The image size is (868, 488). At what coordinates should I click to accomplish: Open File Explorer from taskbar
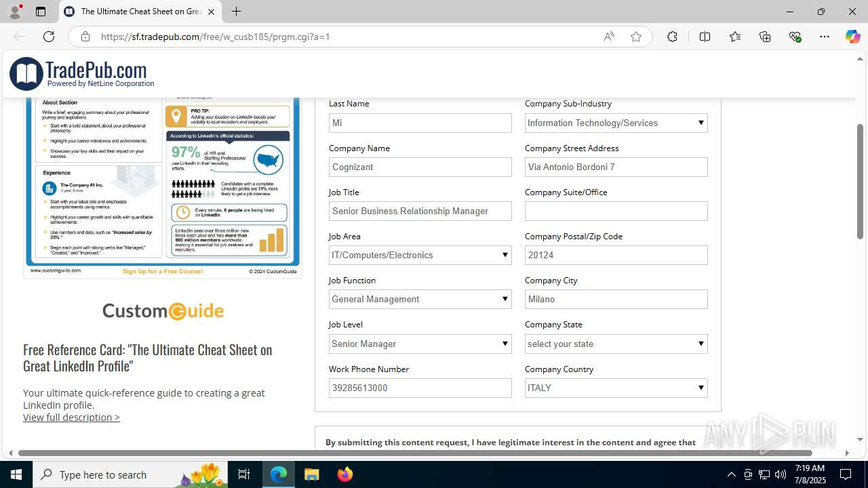coord(312,474)
